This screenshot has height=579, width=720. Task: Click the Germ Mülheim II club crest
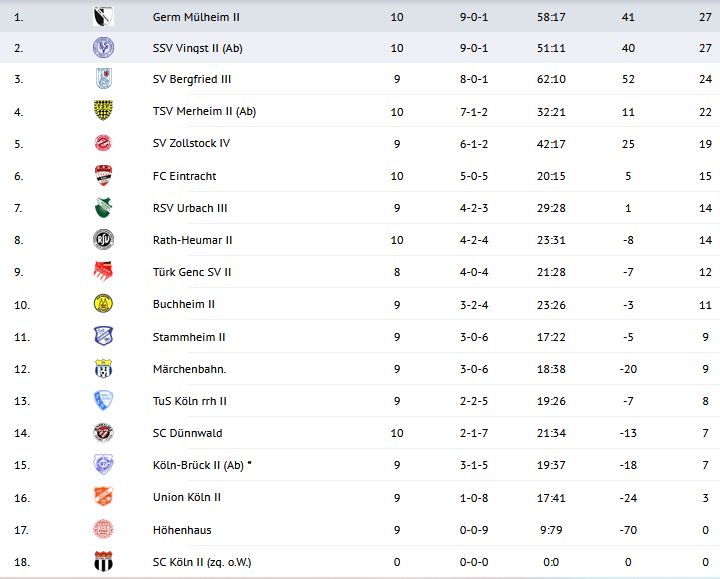(103, 16)
